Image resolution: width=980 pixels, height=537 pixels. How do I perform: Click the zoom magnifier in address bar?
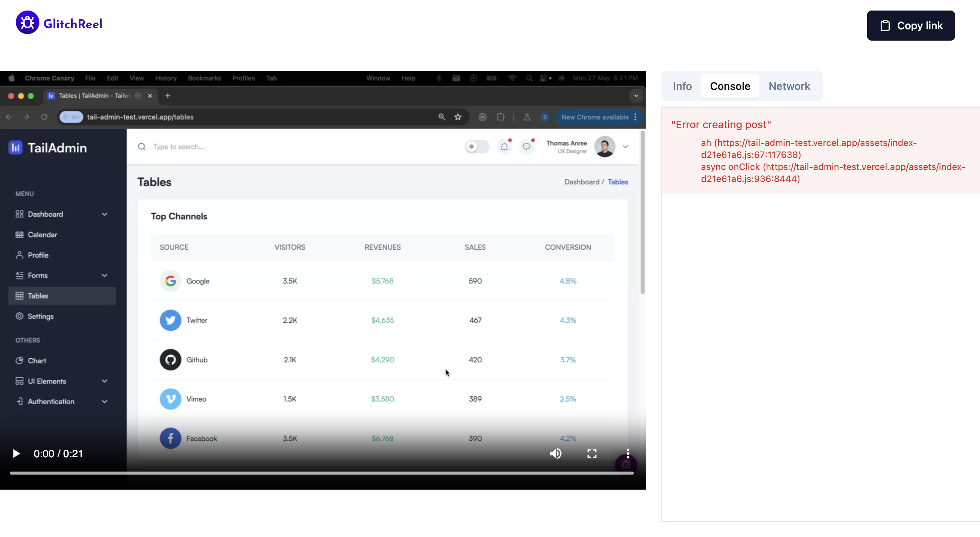[441, 117]
